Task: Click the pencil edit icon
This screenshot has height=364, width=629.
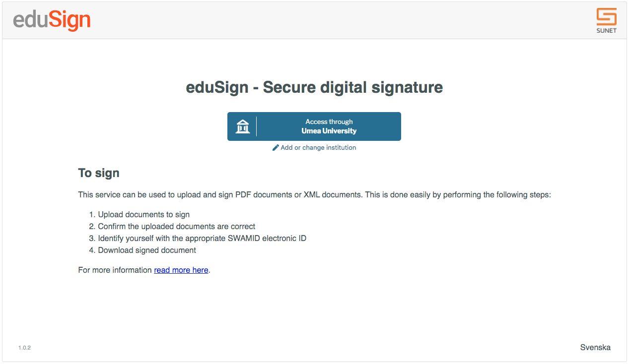Action: (x=276, y=148)
